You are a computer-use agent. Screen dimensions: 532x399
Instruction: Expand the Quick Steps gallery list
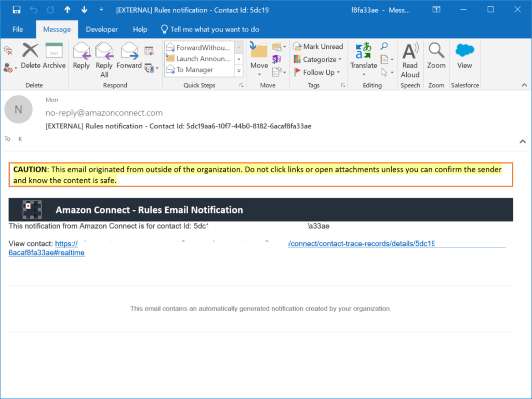point(239,71)
